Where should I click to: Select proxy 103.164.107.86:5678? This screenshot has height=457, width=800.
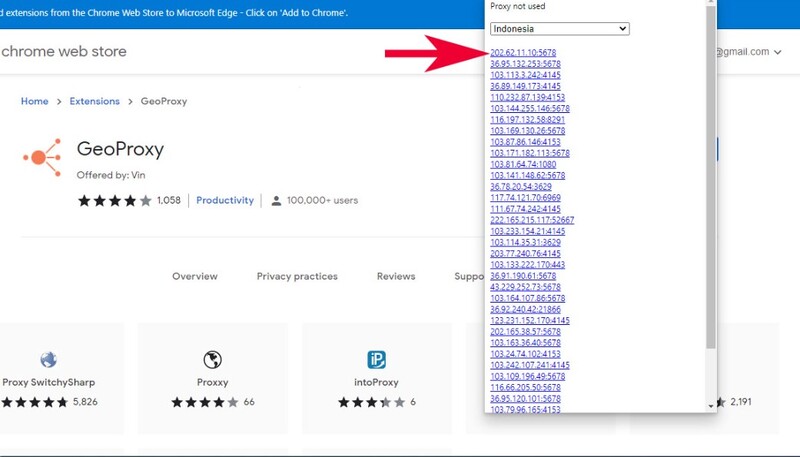click(x=528, y=298)
